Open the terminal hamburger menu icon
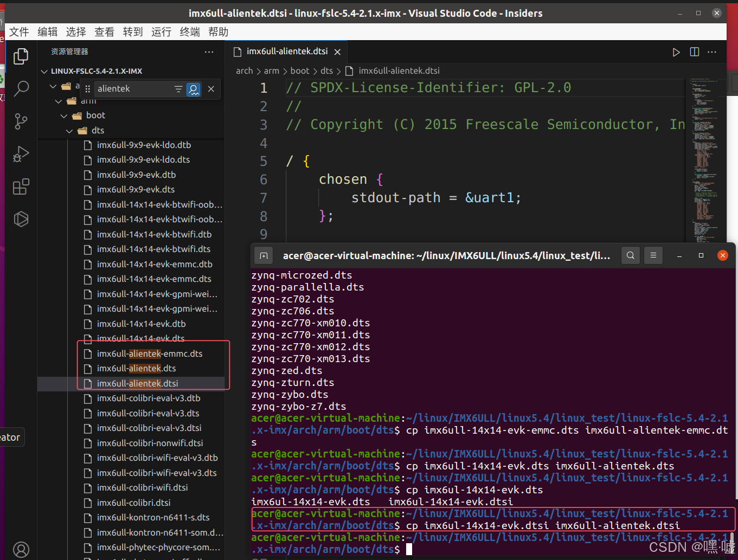Viewport: 738px width, 560px height. point(653,255)
